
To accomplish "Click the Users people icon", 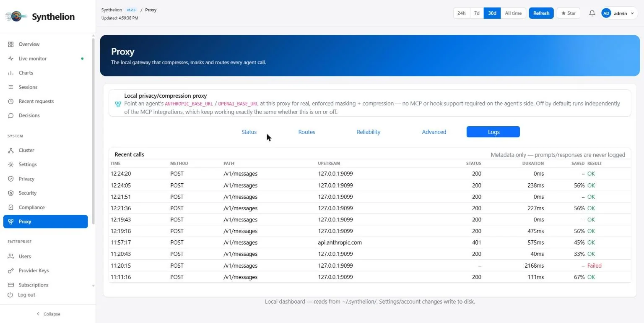I will click(x=11, y=256).
